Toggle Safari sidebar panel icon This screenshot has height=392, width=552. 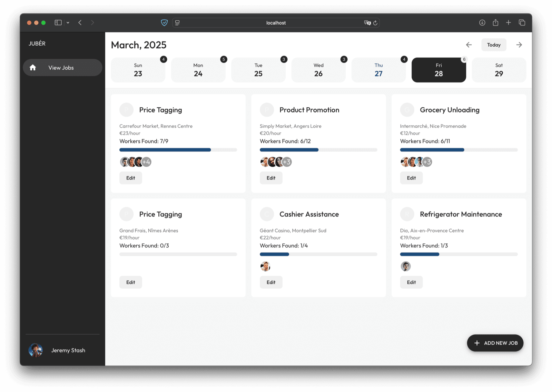pos(58,23)
